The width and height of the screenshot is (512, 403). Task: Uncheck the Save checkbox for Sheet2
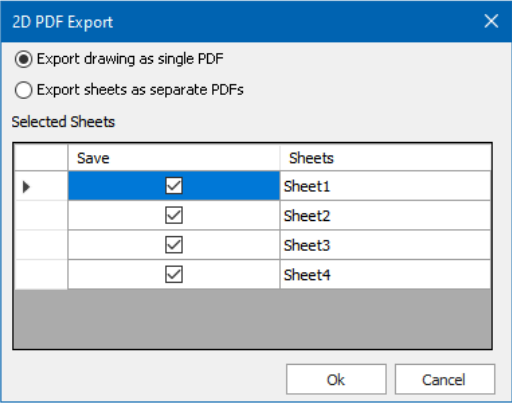point(174,215)
